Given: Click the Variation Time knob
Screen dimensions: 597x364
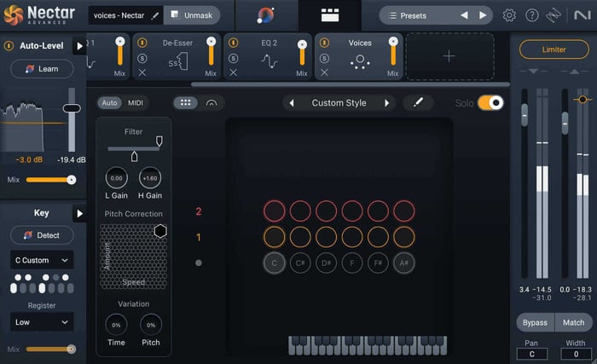Looking at the screenshot, I should 116,325.
